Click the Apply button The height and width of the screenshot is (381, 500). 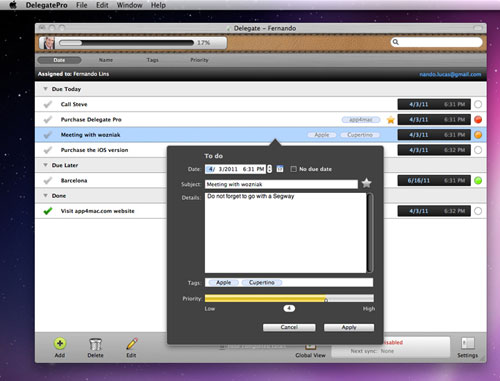pyautogui.click(x=349, y=327)
